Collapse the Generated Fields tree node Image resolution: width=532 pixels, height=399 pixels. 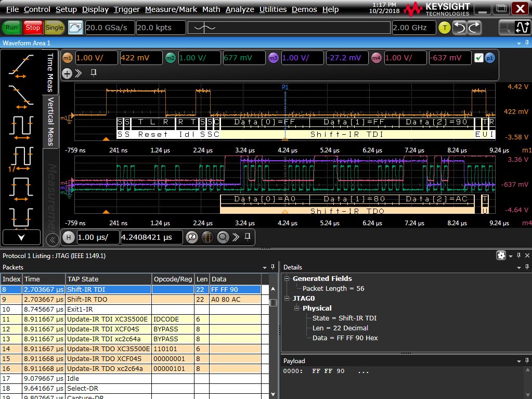click(287, 279)
